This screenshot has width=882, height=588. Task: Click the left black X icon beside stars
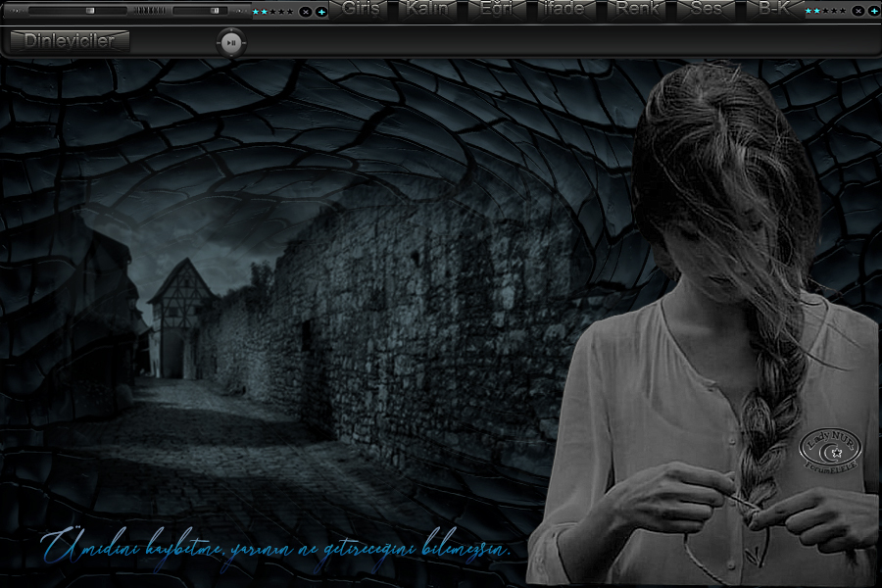point(306,11)
